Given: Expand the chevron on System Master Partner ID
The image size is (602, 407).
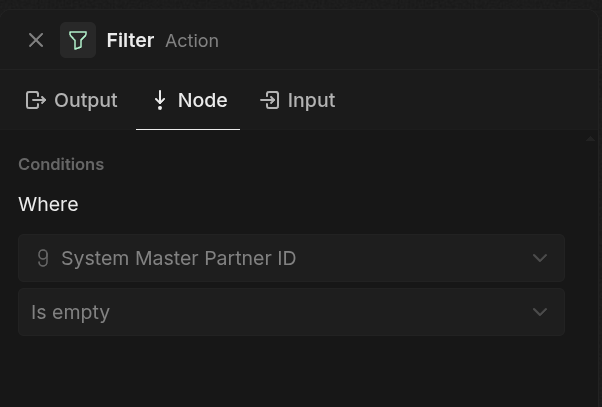Looking at the screenshot, I should pos(540,258).
